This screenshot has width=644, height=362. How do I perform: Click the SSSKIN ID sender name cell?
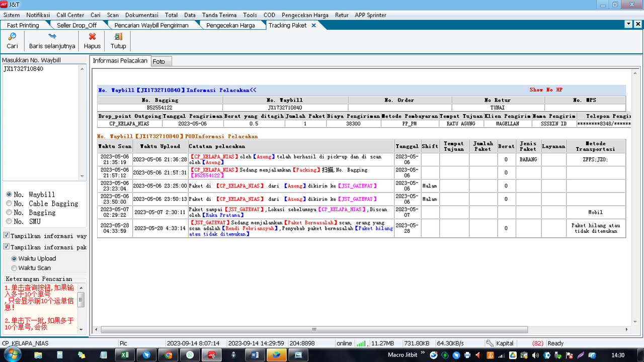point(553,124)
